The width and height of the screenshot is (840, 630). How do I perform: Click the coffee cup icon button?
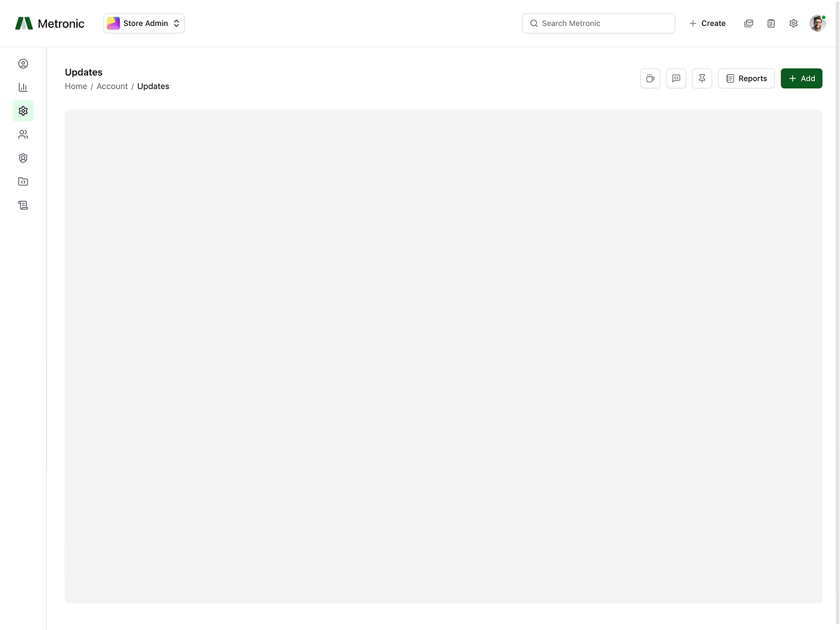pos(650,78)
